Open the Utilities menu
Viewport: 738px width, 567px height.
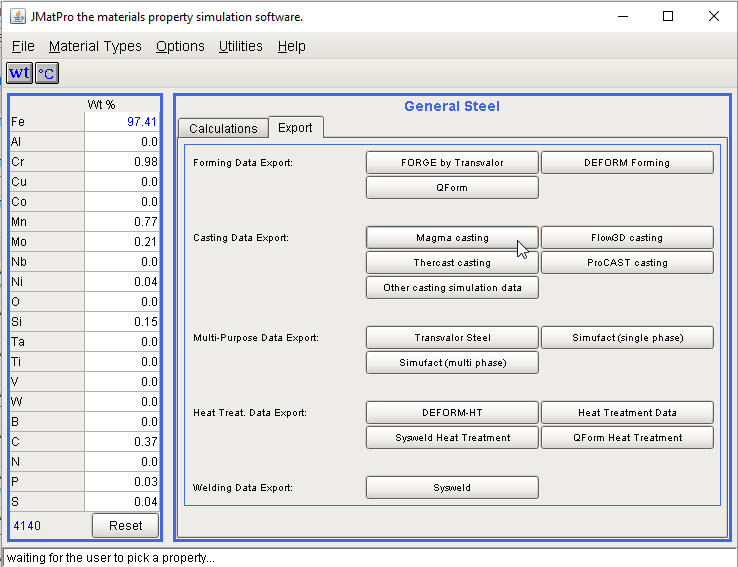pyautogui.click(x=240, y=46)
